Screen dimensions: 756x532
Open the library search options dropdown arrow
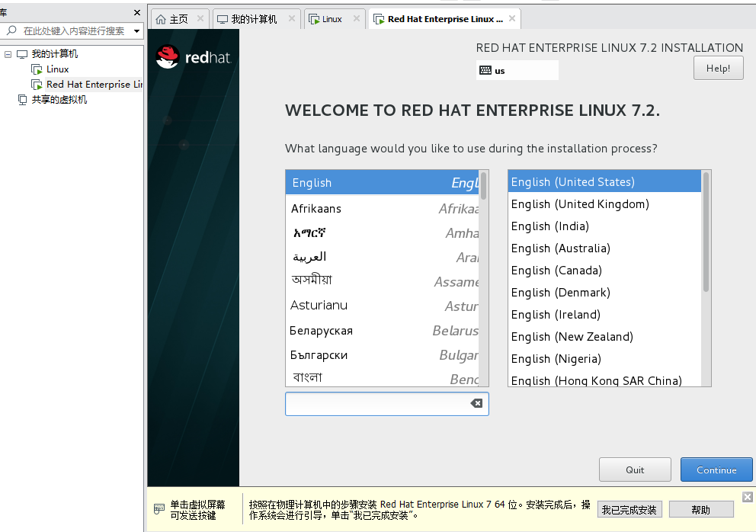136,30
